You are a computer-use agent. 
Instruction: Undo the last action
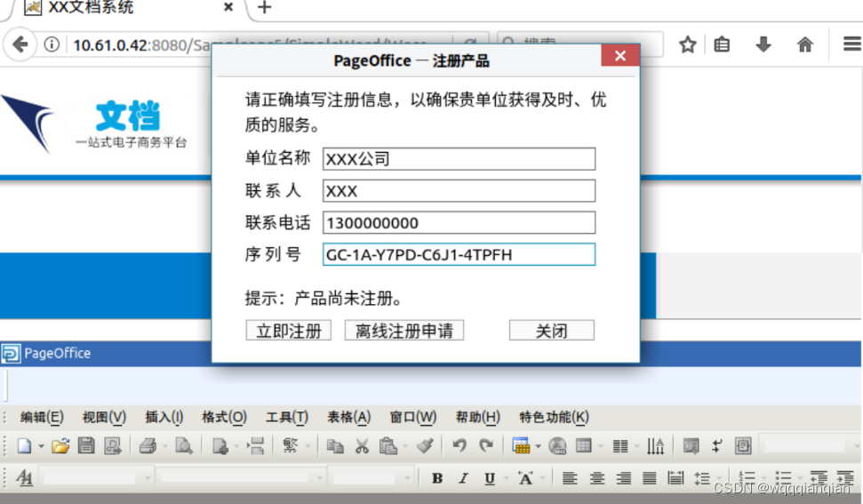tap(459, 445)
